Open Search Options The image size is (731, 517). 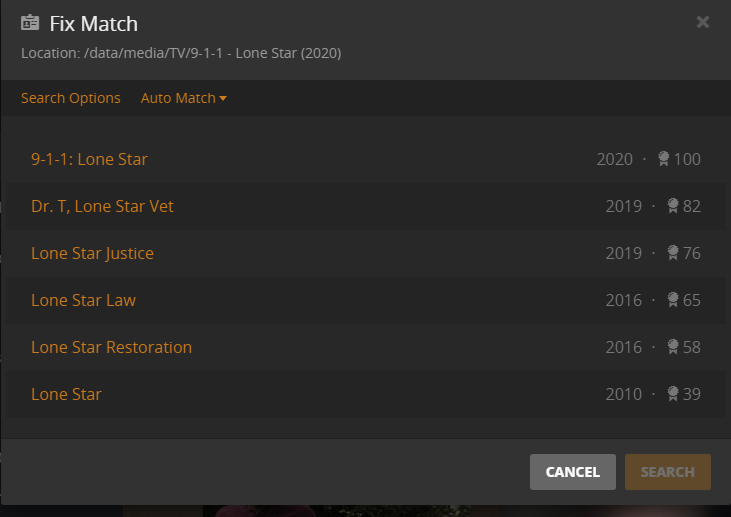tap(70, 98)
